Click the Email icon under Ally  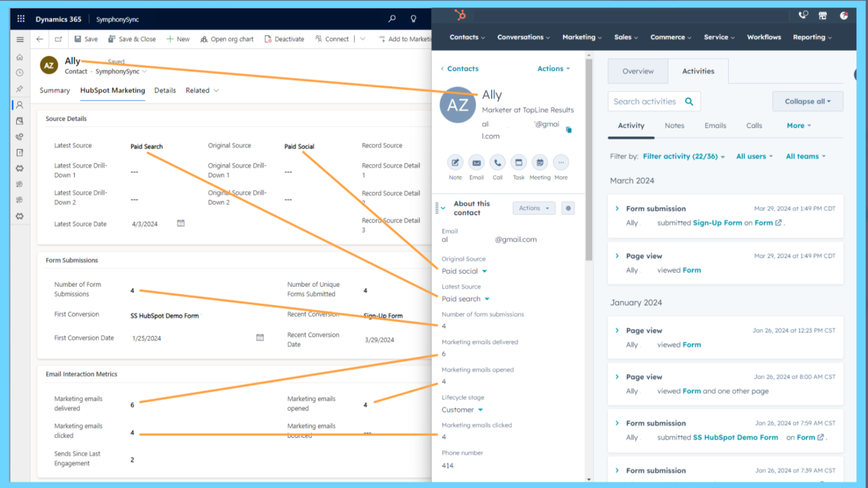tap(476, 163)
